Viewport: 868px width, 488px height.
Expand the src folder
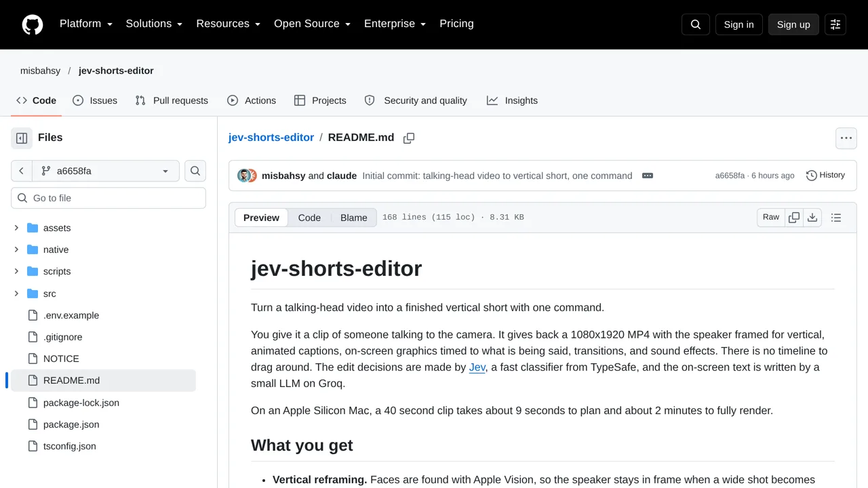[x=16, y=293]
